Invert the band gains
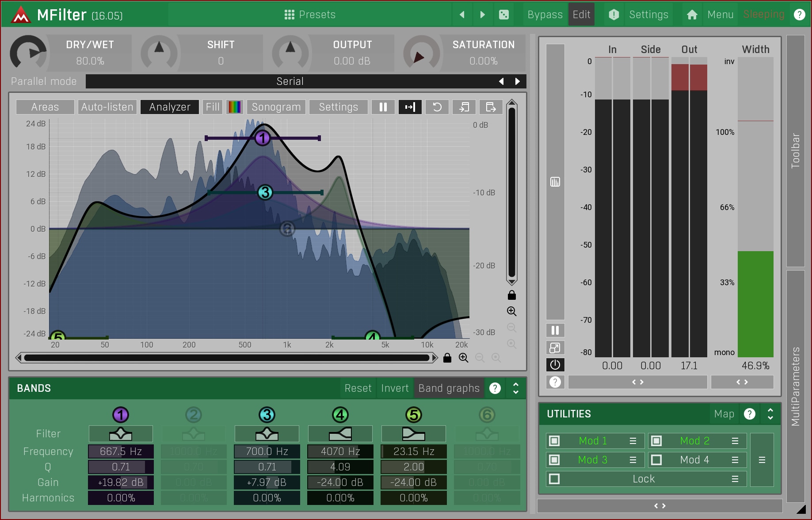This screenshot has height=520, width=812. (395, 388)
